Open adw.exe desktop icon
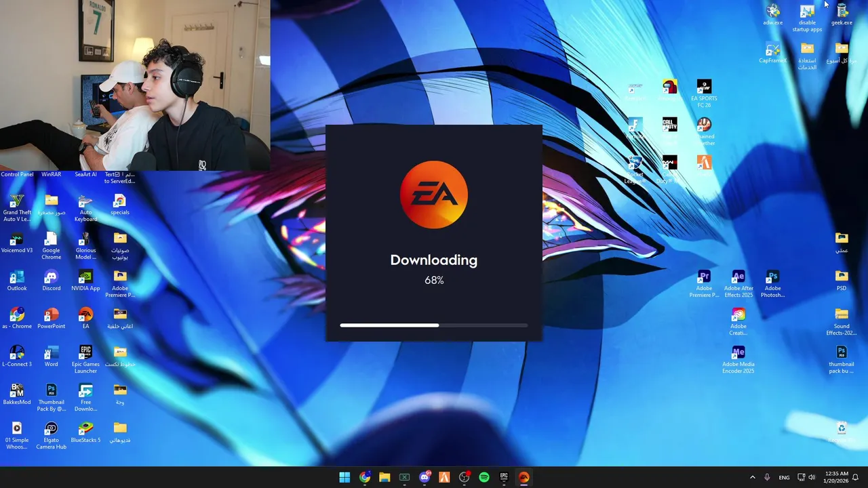The width and height of the screenshot is (868, 488). 772,14
